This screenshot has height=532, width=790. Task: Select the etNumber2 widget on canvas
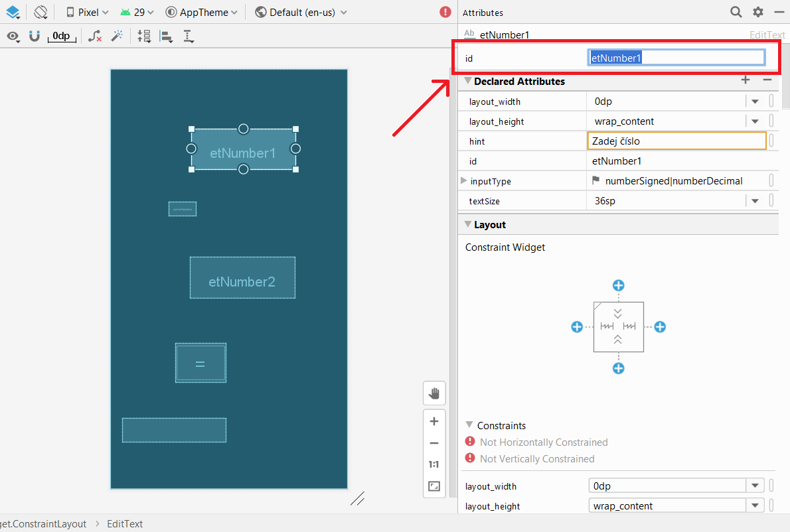pos(242,278)
